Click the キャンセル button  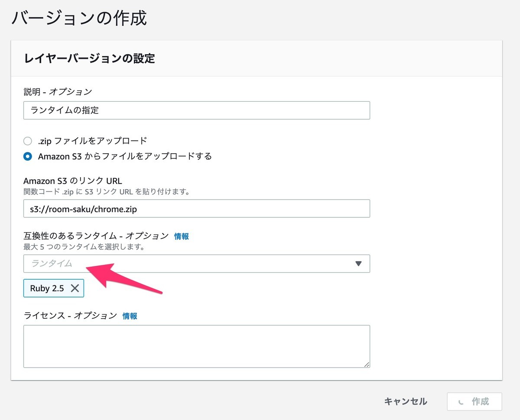406,401
